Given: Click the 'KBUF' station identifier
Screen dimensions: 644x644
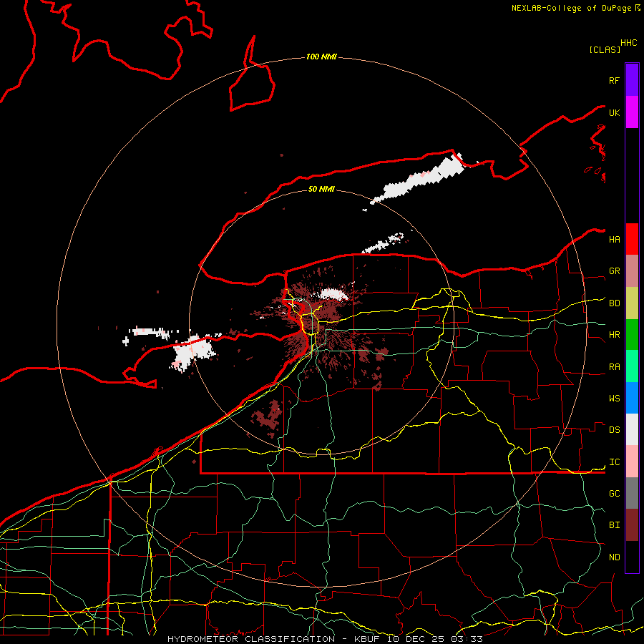Looking at the screenshot, I should click(366, 639).
